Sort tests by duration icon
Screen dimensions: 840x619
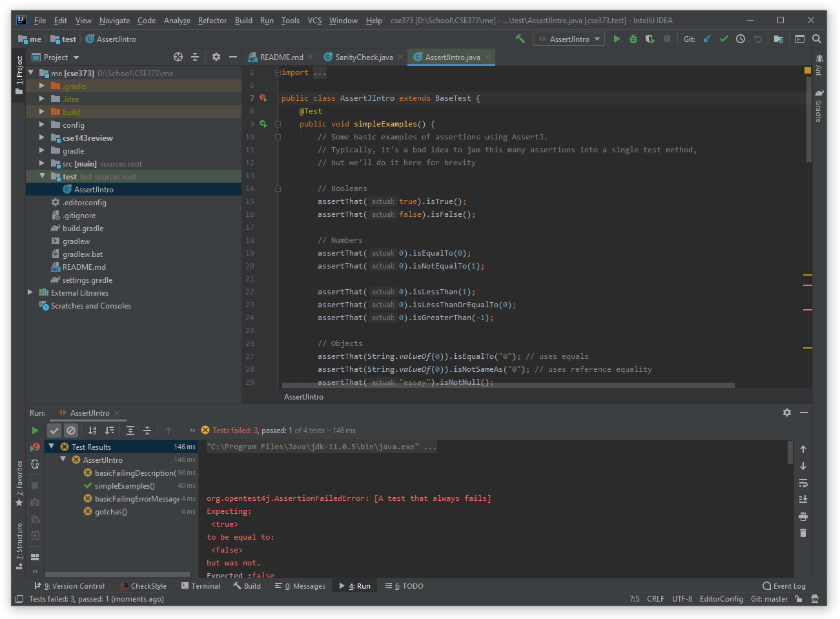click(109, 431)
